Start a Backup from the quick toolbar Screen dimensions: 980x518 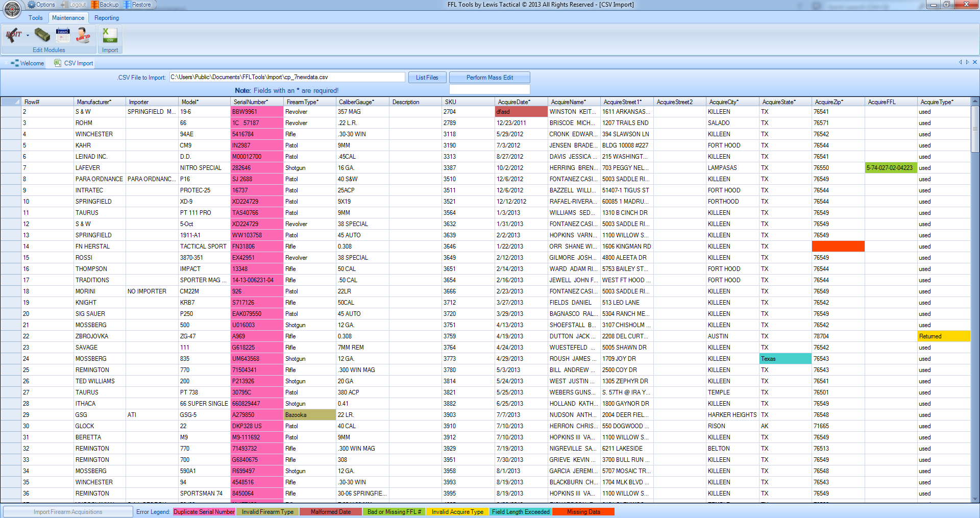coord(105,5)
